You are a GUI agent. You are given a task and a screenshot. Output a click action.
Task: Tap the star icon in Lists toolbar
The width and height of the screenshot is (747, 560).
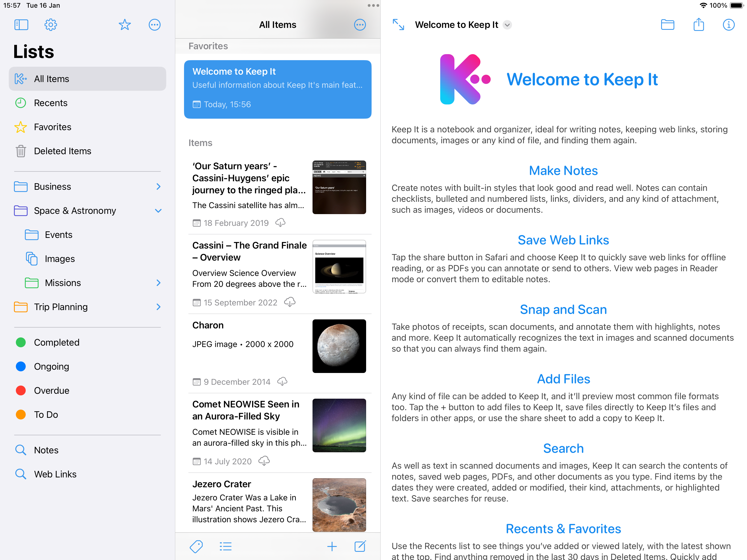(x=125, y=25)
